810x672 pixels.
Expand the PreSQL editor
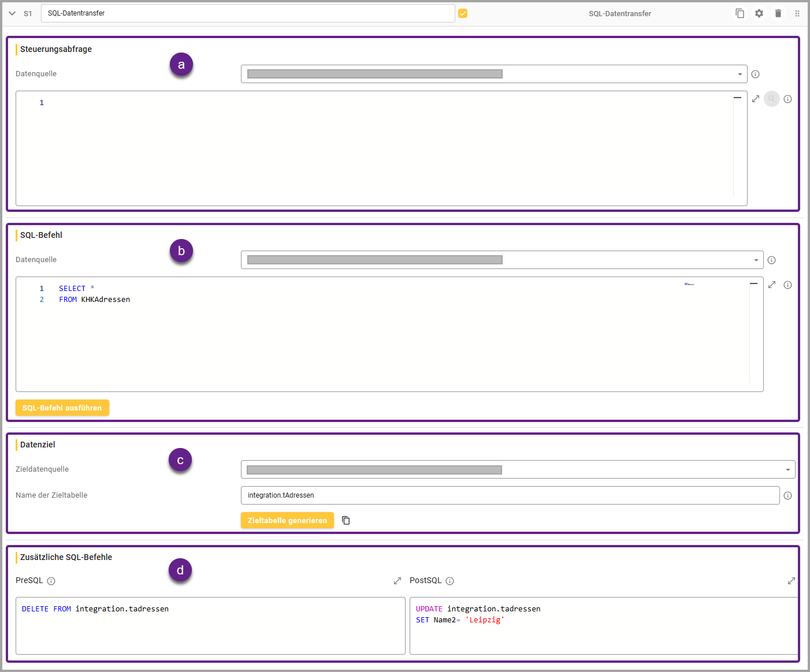(397, 581)
